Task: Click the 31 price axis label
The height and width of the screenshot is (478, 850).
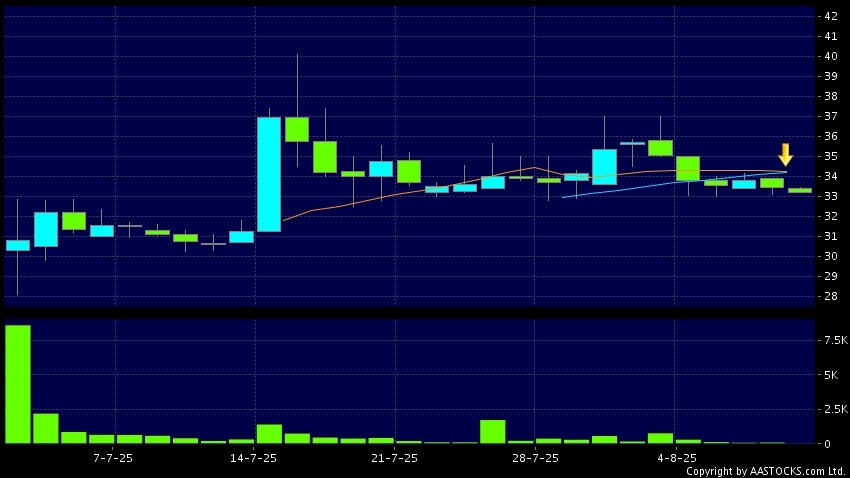Action: (x=830, y=236)
